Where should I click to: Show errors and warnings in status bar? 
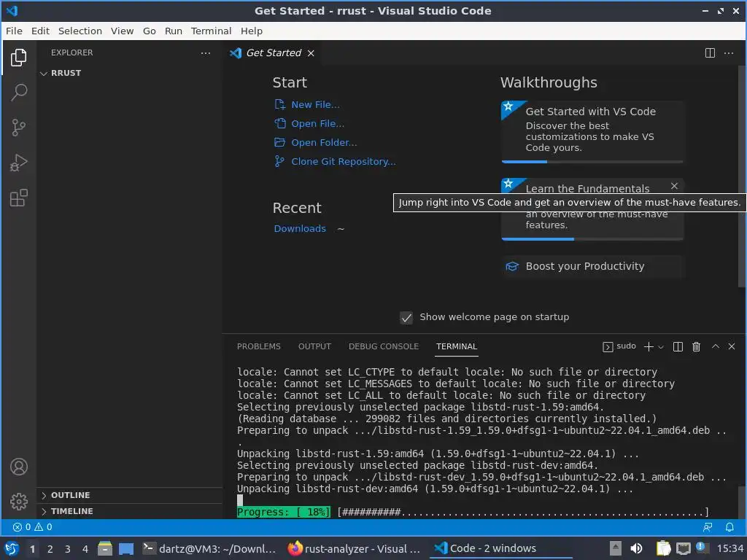pos(32,526)
